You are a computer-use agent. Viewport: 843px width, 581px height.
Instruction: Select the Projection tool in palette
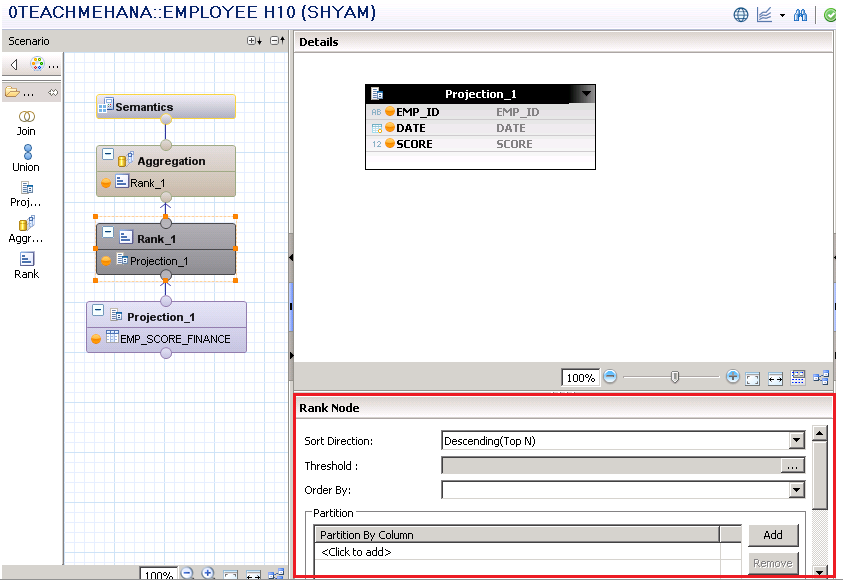(x=26, y=195)
